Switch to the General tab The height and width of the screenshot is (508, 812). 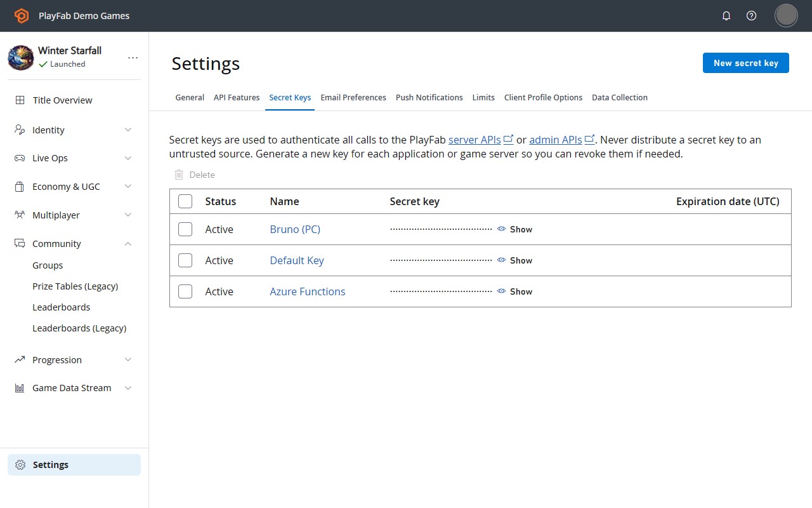point(190,98)
